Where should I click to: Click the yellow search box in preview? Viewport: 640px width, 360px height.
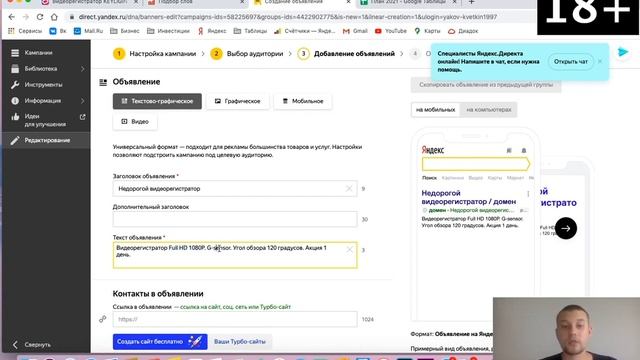click(x=476, y=164)
